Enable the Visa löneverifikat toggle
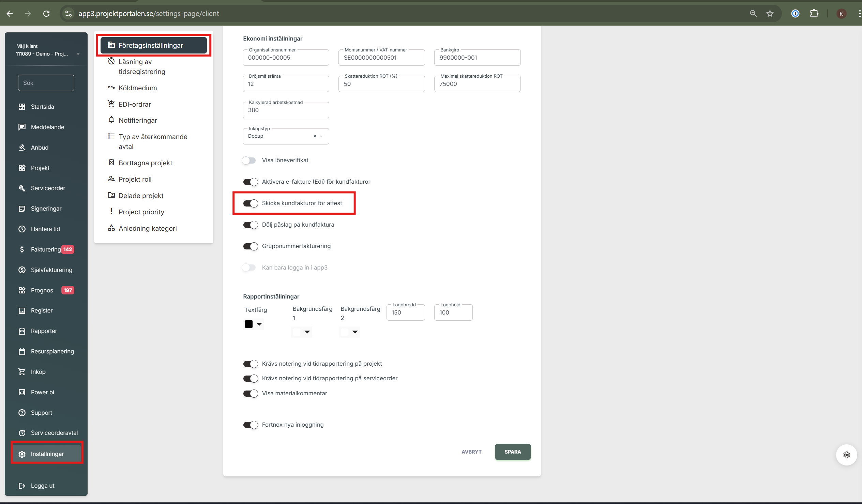 point(249,161)
